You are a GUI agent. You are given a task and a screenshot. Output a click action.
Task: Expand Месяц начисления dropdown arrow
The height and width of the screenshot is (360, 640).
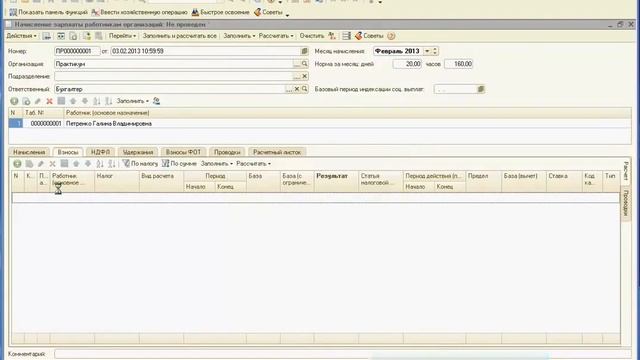click(427, 51)
